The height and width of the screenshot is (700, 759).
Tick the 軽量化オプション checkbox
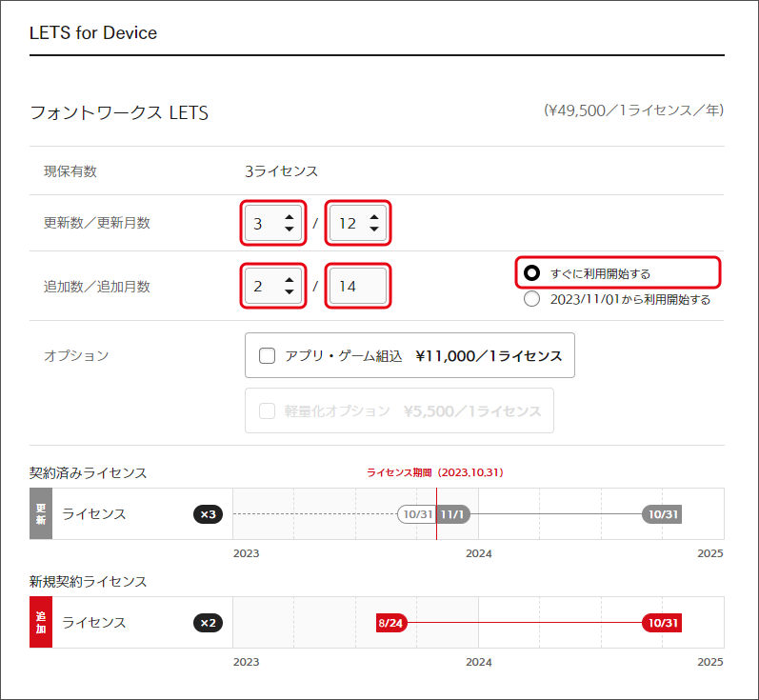click(268, 411)
